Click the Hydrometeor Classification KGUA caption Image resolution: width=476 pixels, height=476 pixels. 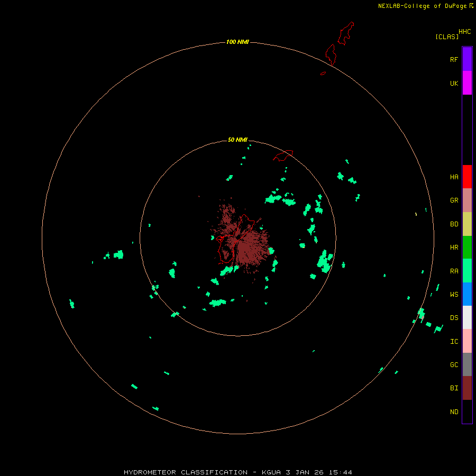coord(237,472)
